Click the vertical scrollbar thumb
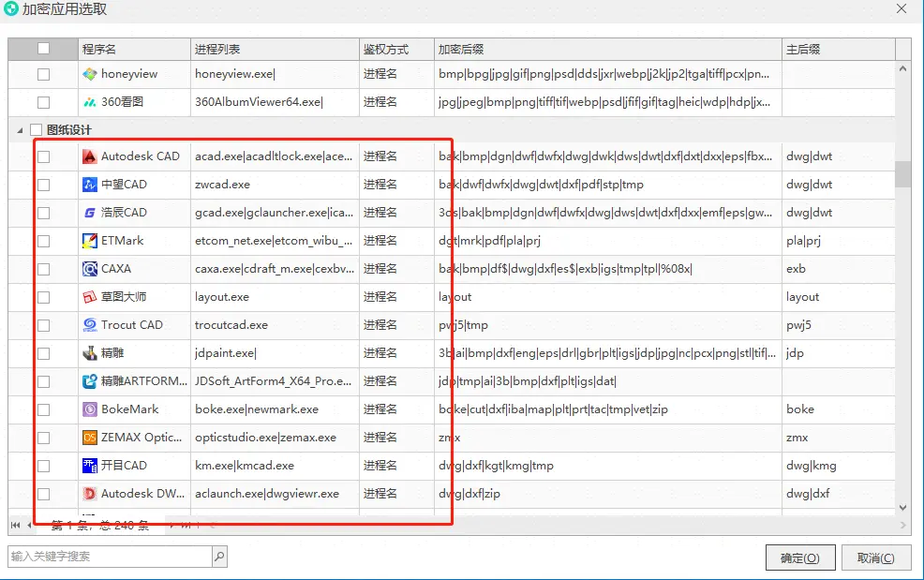This screenshot has height=580, width=924. point(902,174)
